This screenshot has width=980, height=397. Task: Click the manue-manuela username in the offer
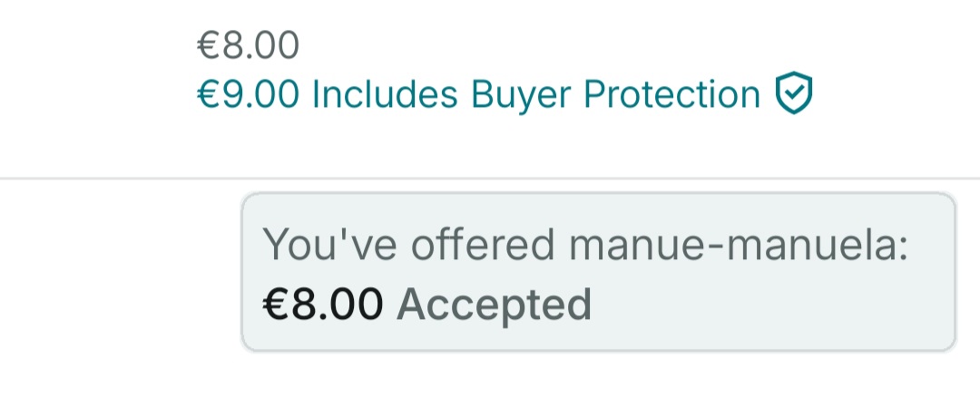tap(738, 244)
